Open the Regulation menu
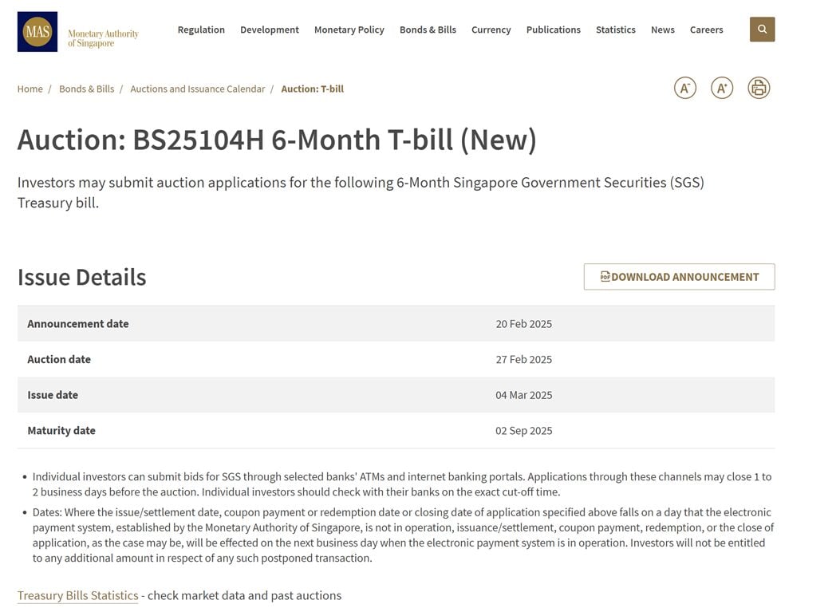840x616 pixels. 201,30
